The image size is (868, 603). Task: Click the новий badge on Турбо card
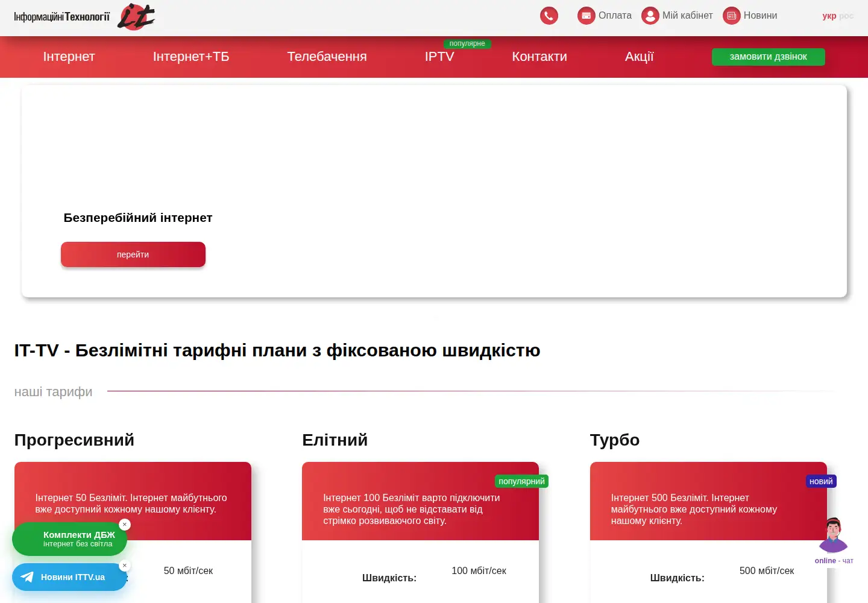[x=821, y=481]
